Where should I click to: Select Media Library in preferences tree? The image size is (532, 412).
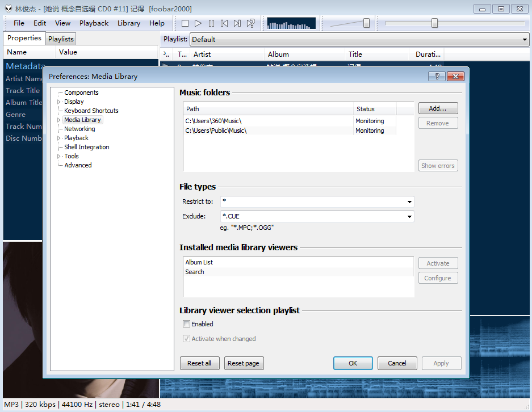(82, 120)
